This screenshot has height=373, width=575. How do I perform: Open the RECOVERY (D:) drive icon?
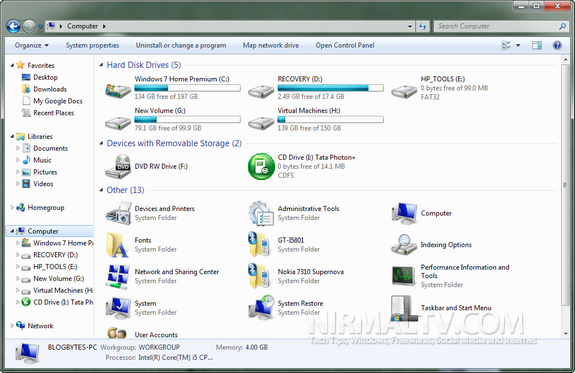click(261, 91)
